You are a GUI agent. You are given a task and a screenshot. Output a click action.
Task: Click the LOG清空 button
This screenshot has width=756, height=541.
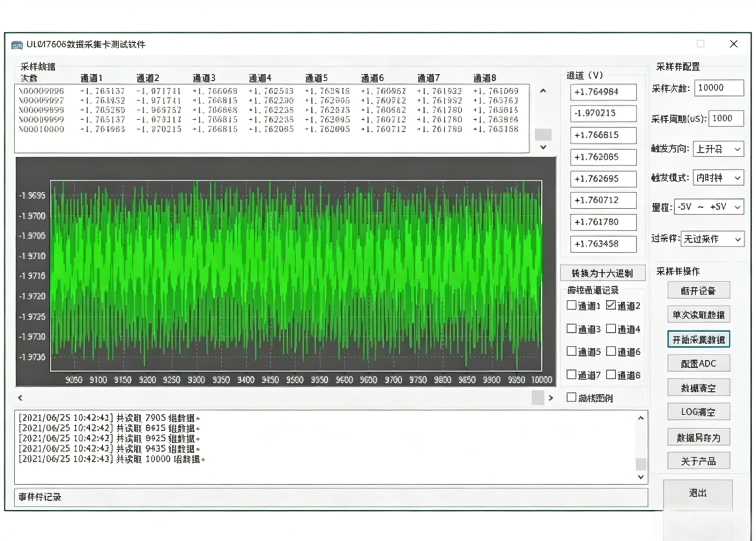(x=698, y=412)
